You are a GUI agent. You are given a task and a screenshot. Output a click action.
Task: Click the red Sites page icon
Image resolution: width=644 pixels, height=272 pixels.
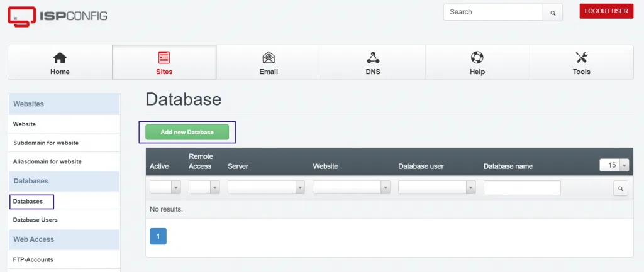coord(164,58)
